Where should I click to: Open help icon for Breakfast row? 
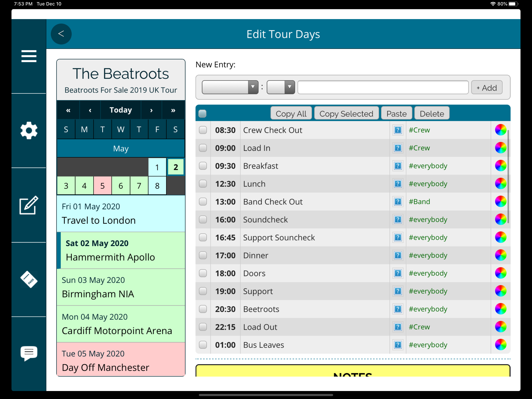tap(398, 166)
